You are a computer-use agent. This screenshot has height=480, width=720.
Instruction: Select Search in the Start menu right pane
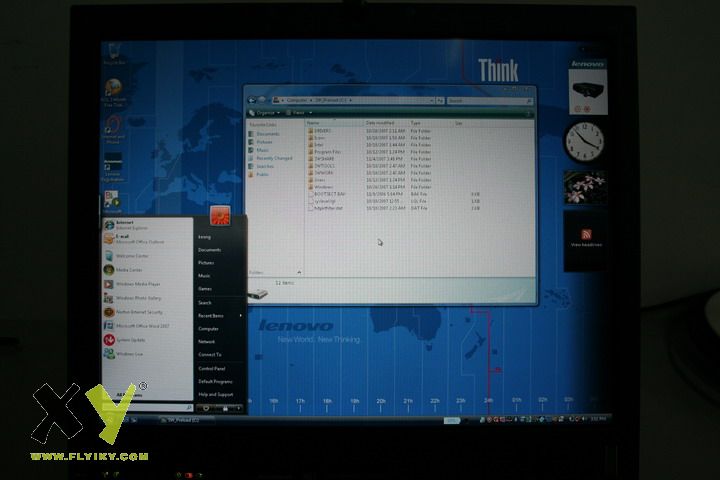(x=205, y=303)
